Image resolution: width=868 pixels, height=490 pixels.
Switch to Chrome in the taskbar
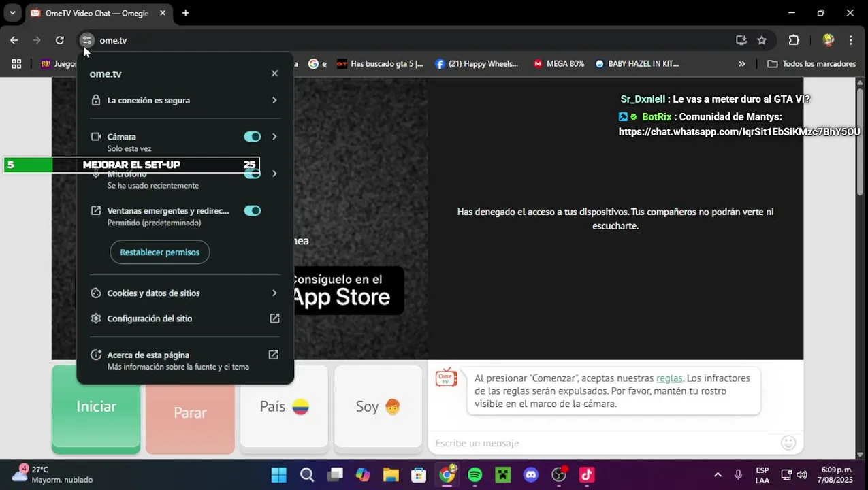pyautogui.click(x=447, y=474)
